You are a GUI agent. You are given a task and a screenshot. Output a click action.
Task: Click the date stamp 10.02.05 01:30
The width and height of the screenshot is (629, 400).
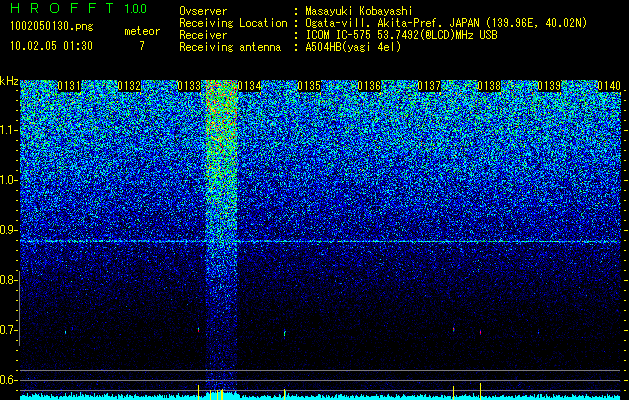click(x=51, y=45)
